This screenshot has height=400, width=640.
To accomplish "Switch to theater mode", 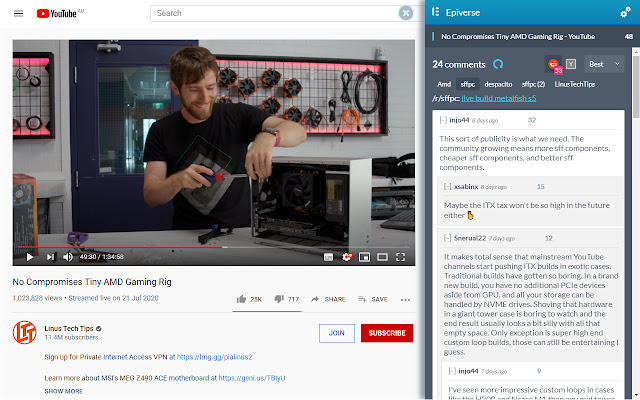I will (x=382, y=257).
